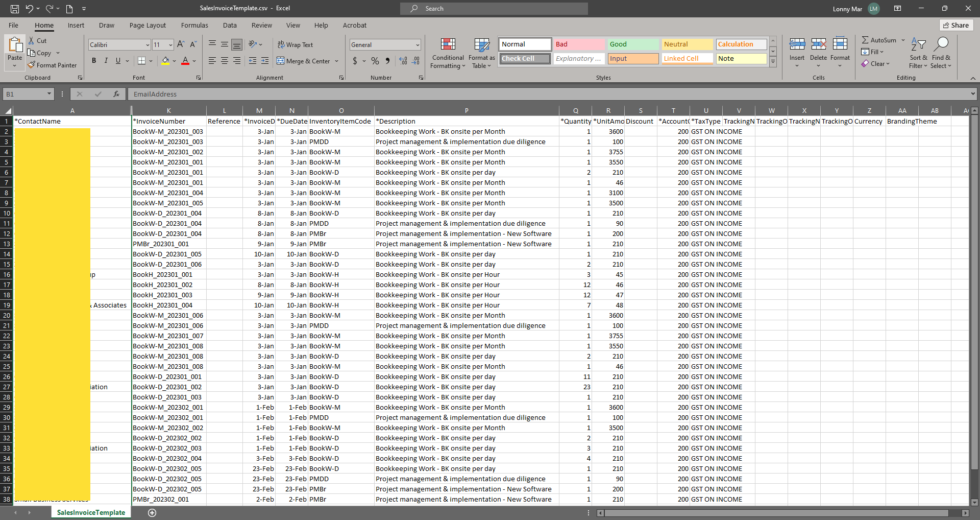This screenshot has width=980, height=520.
Task: Apply the accounting dollar number format
Action: (x=355, y=61)
